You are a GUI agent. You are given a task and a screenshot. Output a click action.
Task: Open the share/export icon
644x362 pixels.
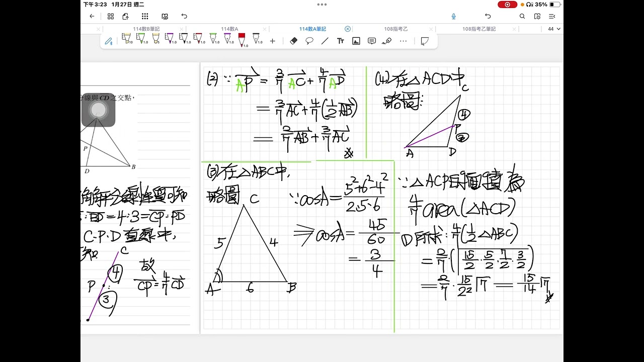125,16
